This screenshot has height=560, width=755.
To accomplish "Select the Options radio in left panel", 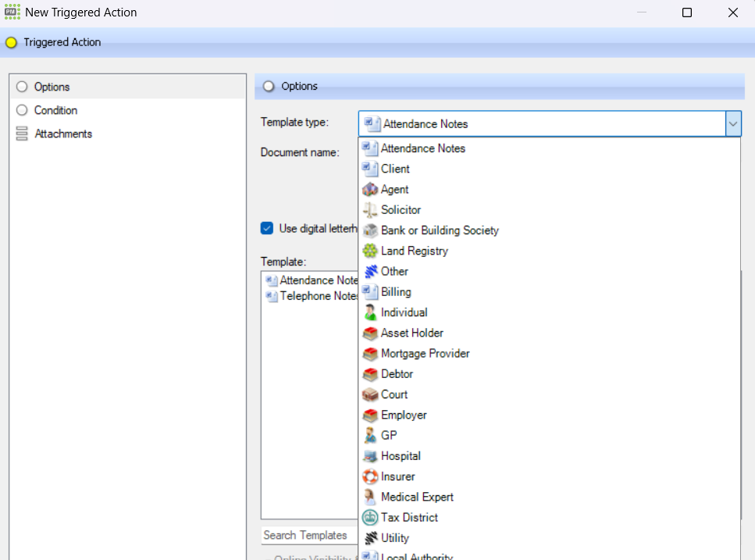I will coord(22,87).
